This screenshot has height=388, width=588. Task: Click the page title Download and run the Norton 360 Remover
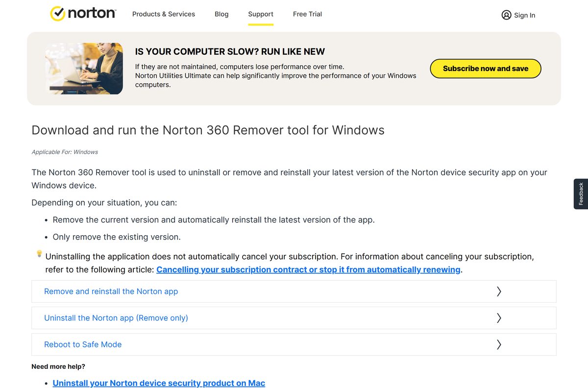[208, 130]
